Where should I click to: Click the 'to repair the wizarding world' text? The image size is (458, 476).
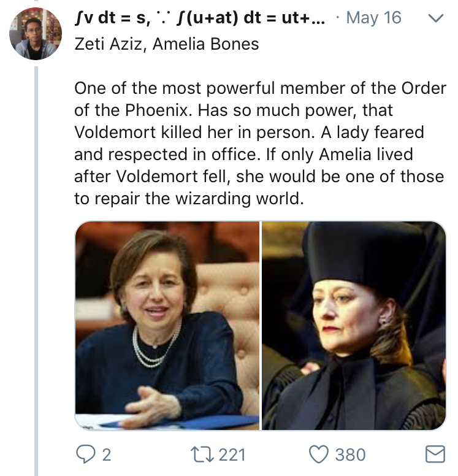click(x=189, y=199)
